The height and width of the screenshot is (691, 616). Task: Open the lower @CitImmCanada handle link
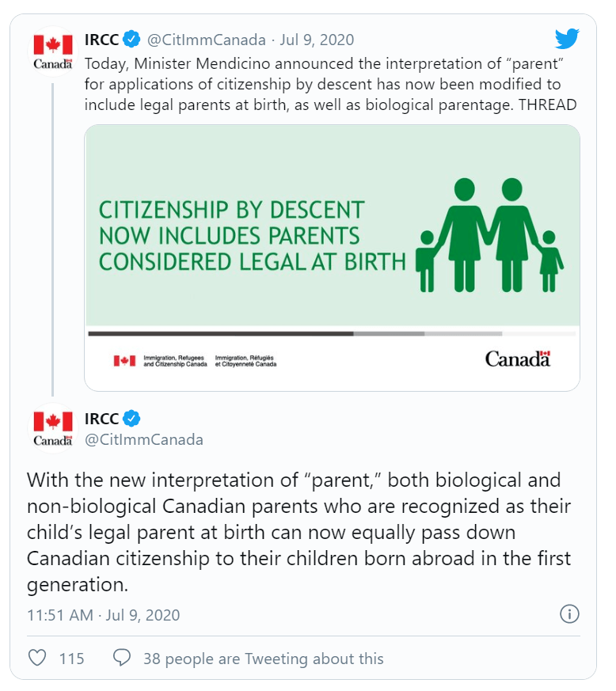coord(144,439)
